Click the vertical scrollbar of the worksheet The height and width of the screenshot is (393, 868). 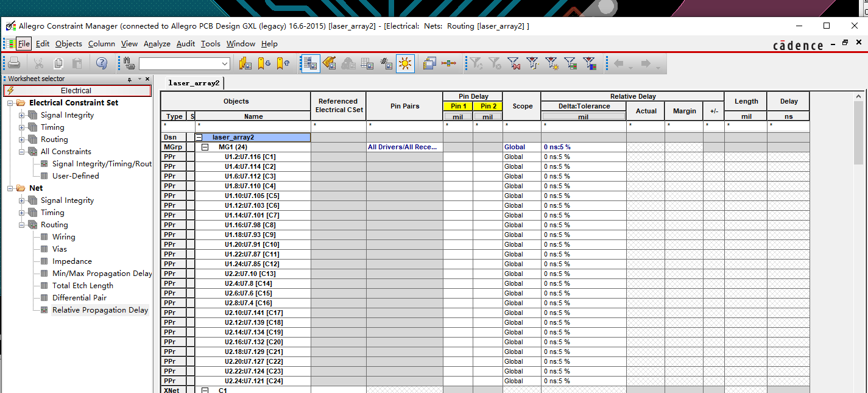pos(859,243)
